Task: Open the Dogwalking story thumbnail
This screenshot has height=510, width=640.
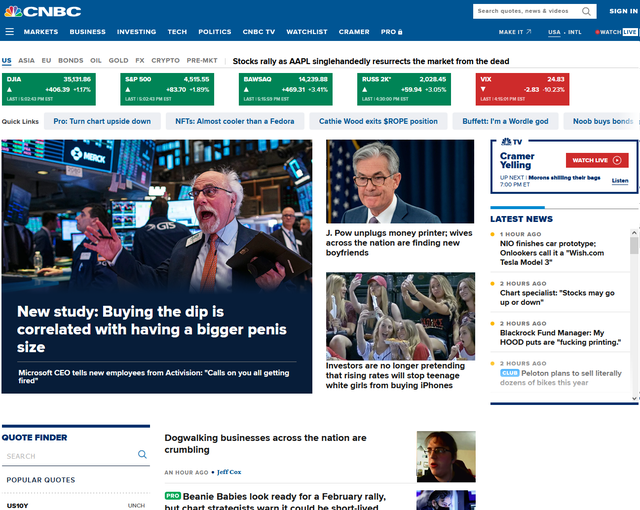Action: [x=446, y=457]
